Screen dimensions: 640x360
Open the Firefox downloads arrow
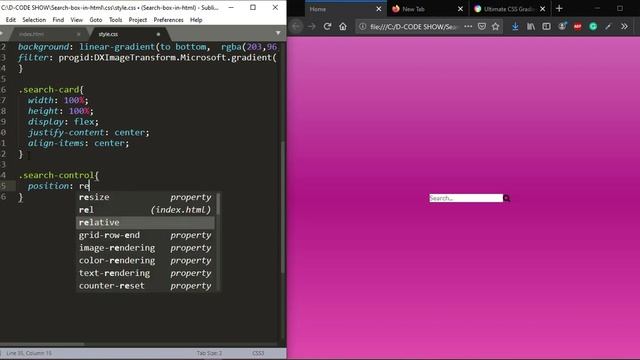515,27
